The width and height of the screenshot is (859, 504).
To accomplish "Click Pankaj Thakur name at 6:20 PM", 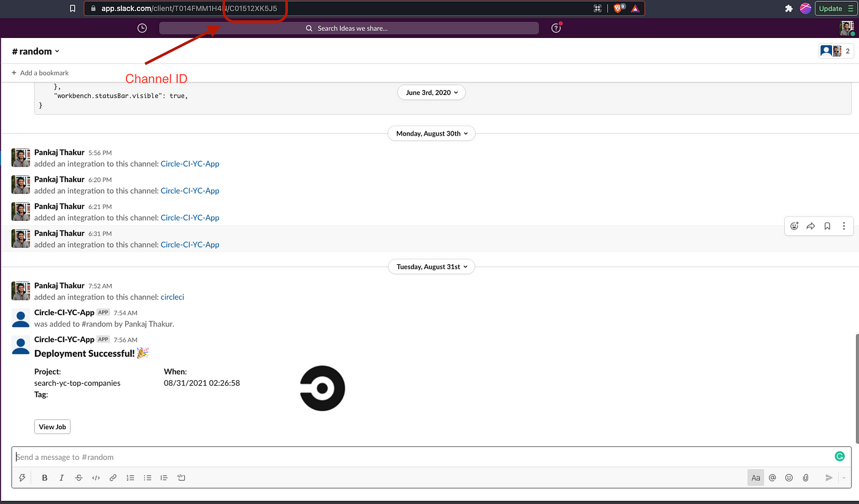I will 60,179.
